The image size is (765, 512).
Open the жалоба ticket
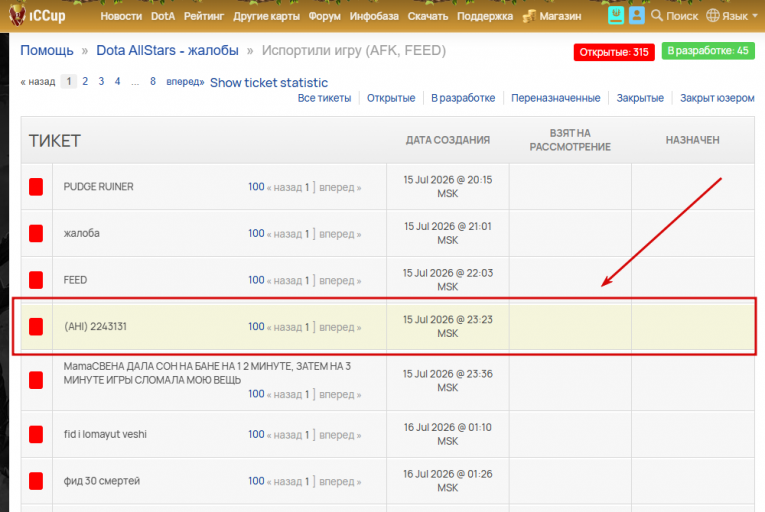pyautogui.click(x=81, y=233)
